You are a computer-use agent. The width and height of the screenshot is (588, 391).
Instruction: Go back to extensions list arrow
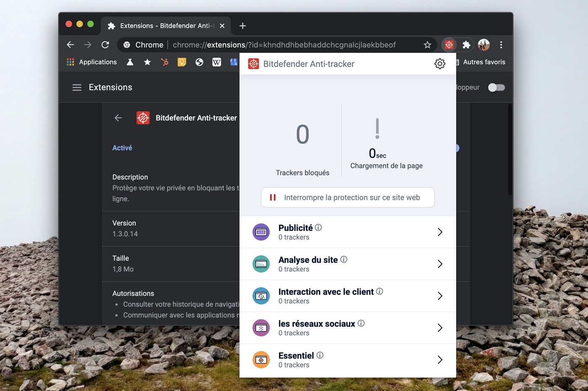point(118,118)
